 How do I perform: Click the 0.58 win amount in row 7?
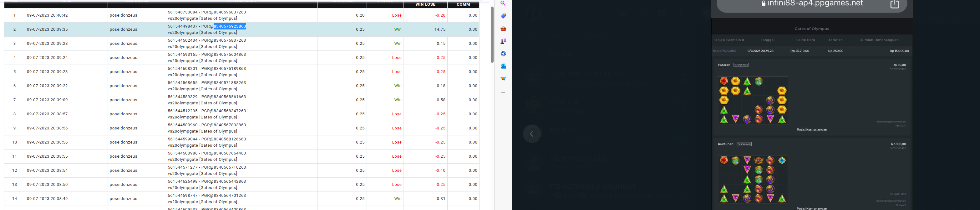click(441, 100)
